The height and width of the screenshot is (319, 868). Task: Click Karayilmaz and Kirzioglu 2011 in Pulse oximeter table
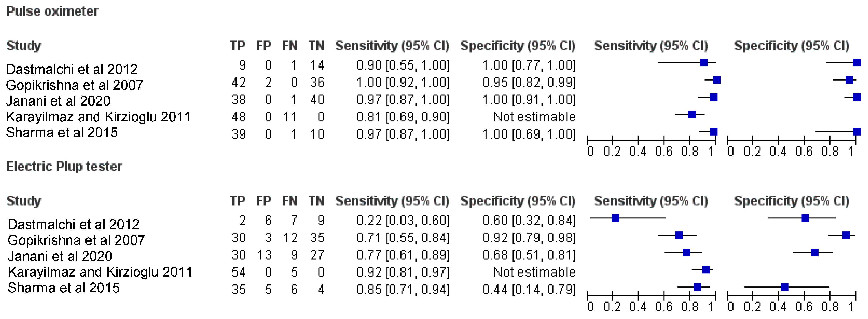pos(98,117)
